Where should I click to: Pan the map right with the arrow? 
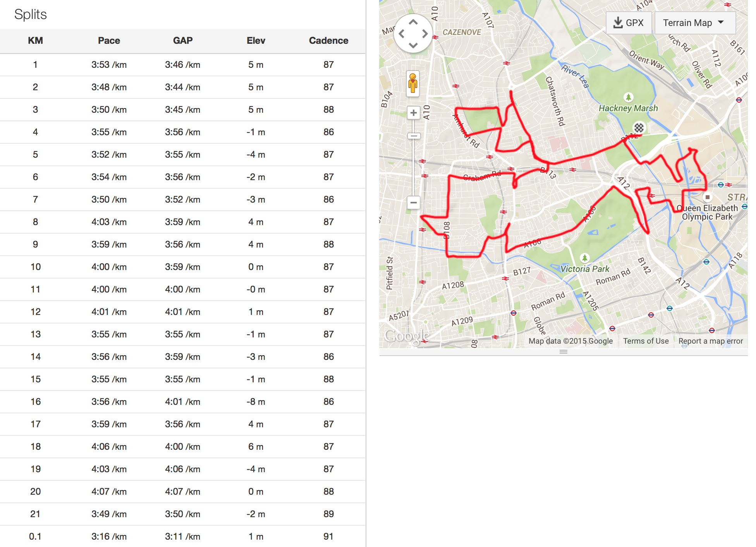(x=425, y=34)
